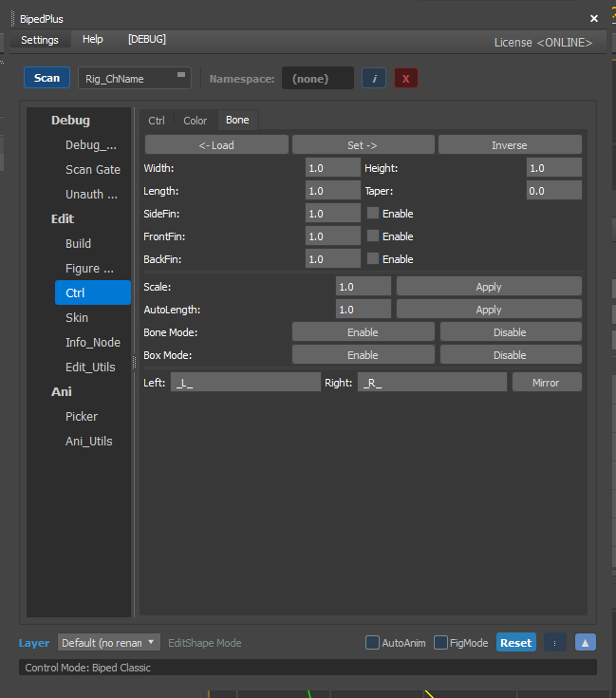Open the vertical dots options button

point(554,643)
